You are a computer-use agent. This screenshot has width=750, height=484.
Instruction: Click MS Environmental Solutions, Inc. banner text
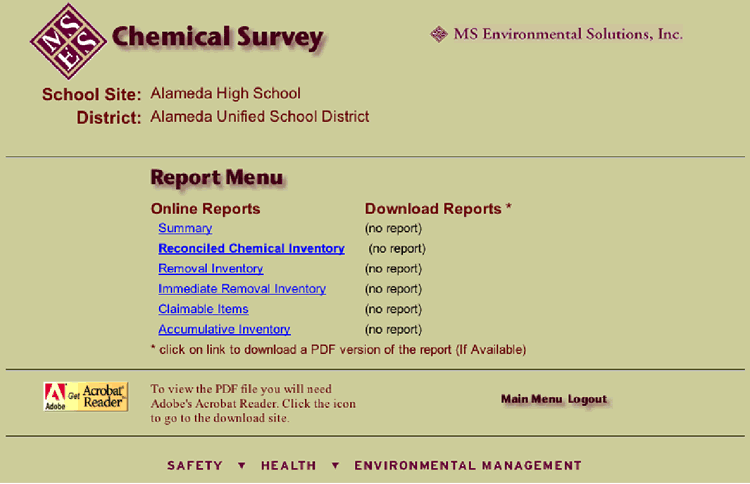pos(568,34)
